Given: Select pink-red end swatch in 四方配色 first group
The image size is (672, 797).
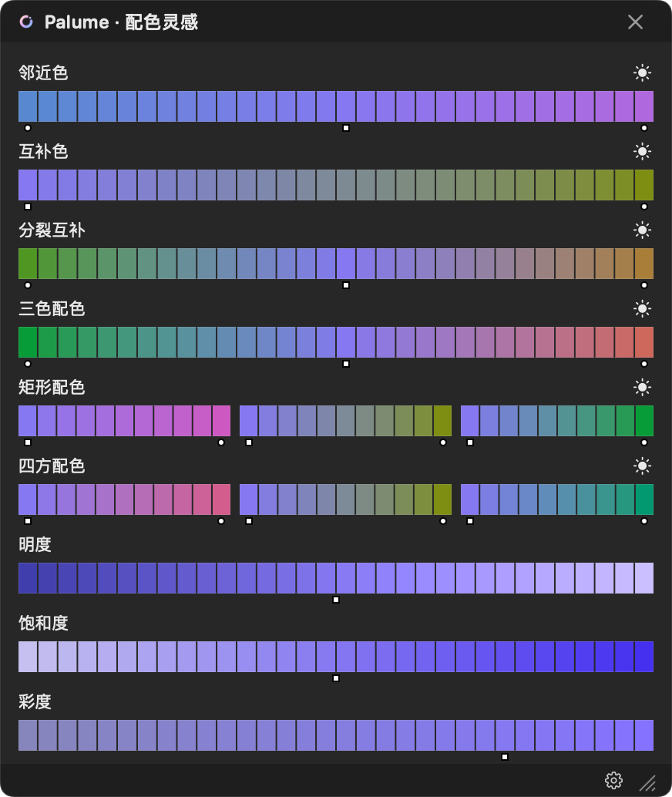Looking at the screenshot, I should click(221, 499).
